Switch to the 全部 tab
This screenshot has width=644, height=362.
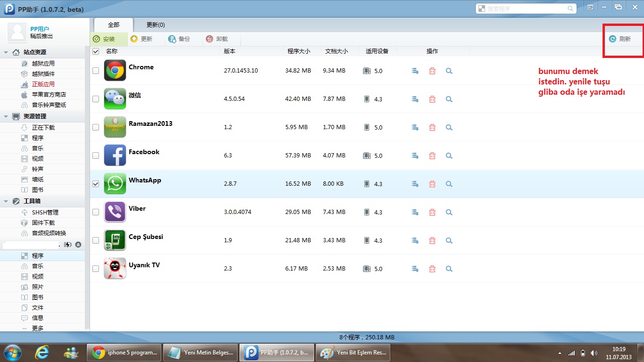(114, 25)
